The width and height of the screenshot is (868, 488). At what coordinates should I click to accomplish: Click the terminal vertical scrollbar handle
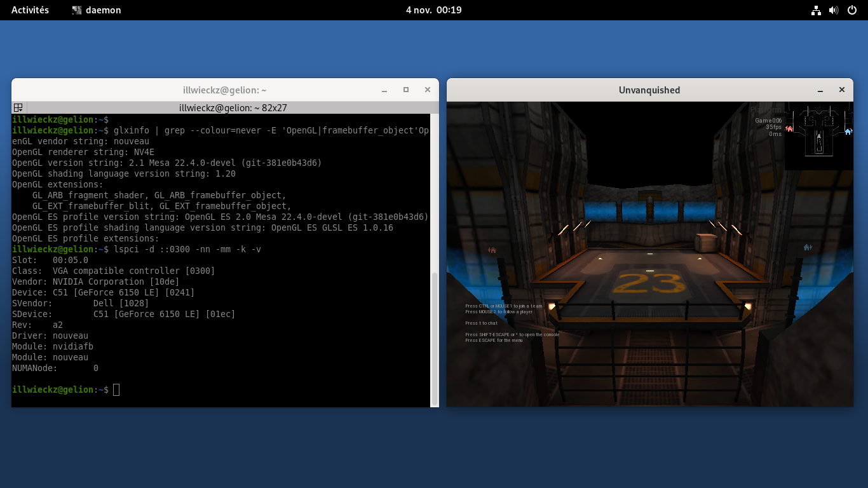435,339
